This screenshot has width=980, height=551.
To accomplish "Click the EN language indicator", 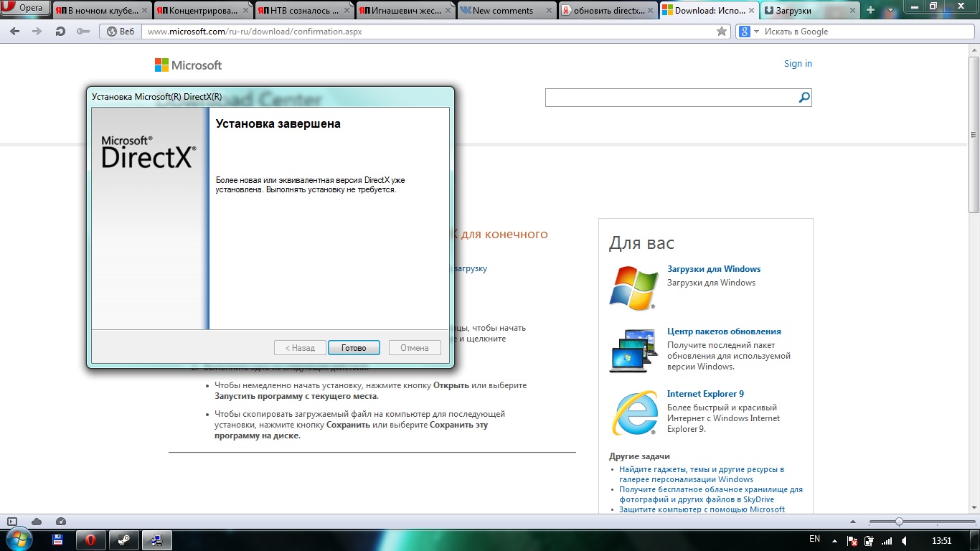I will pyautogui.click(x=814, y=539).
